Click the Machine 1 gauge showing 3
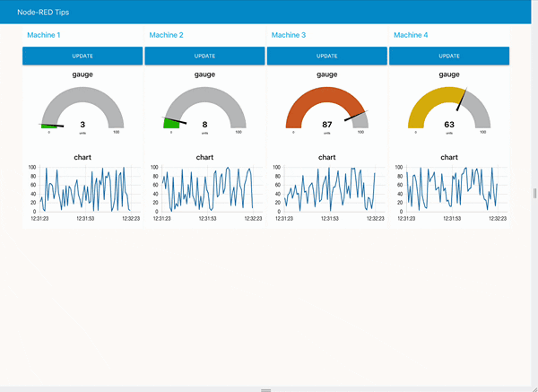This screenshot has height=392, width=538. 82,109
